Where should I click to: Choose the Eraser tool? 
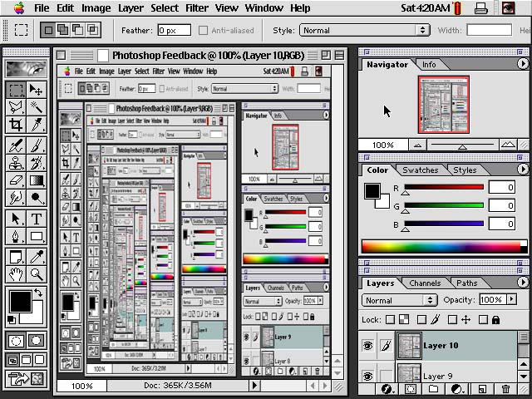pyautogui.click(x=16, y=180)
